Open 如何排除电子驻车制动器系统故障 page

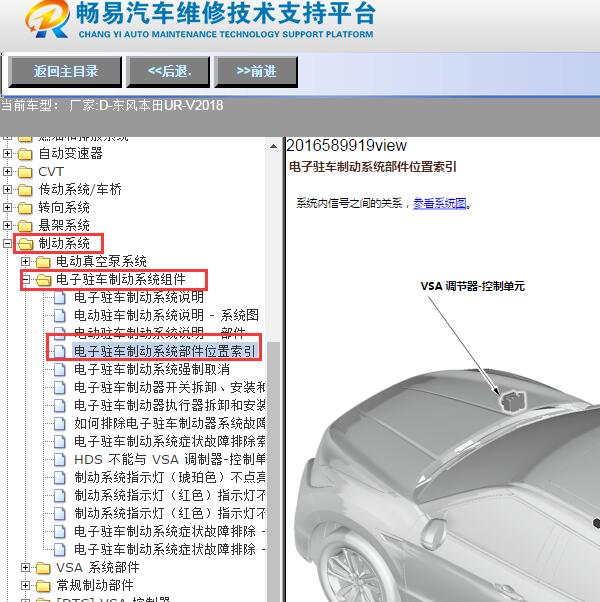click(x=169, y=424)
